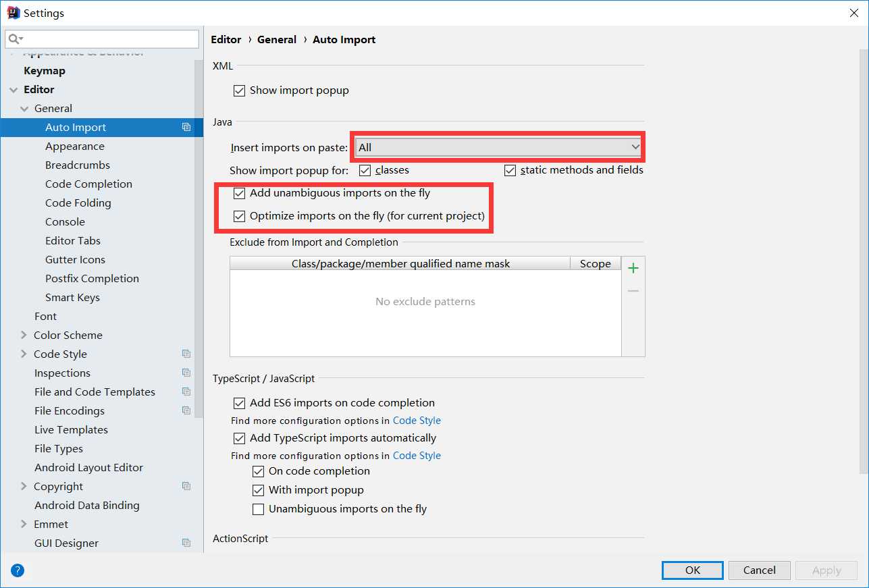Toggle Add ES6 imports on code completion
This screenshot has height=588, width=869.
click(239, 403)
